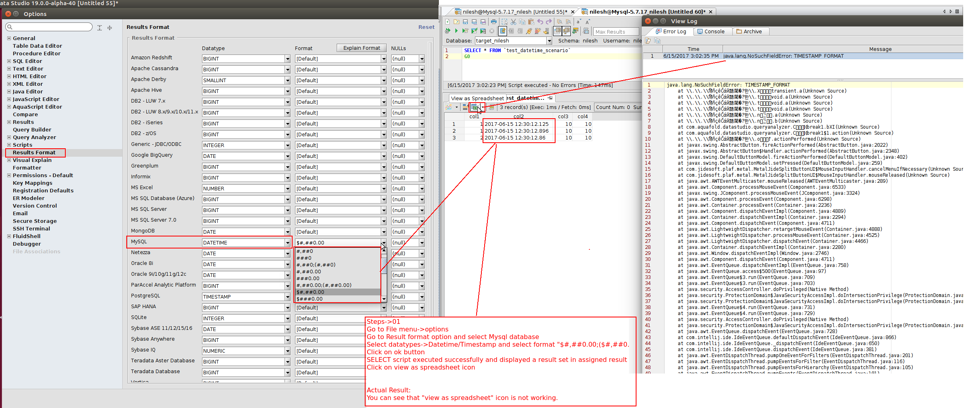The image size is (980, 408).
Task: Open the MySQL Datatype dropdown
Action: click(x=287, y=242)
